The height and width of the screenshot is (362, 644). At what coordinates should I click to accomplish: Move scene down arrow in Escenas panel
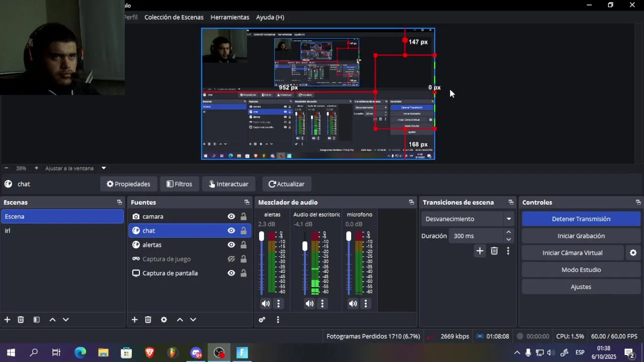click(65, 319)
